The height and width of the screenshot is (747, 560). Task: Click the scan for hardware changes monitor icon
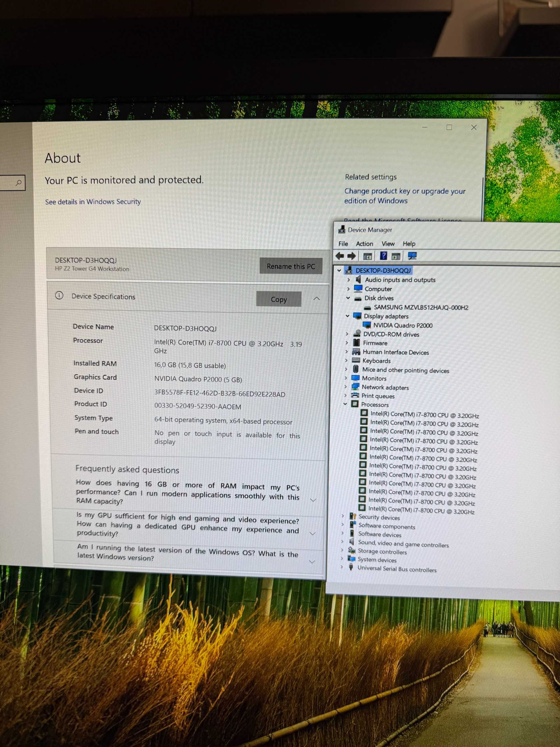(x=412, y=256)
